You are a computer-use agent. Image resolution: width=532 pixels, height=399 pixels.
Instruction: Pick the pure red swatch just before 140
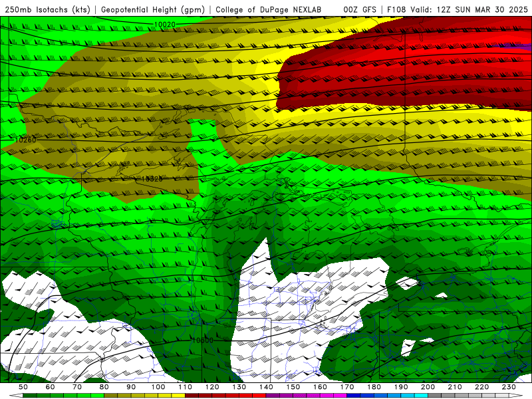coord(259,396)
